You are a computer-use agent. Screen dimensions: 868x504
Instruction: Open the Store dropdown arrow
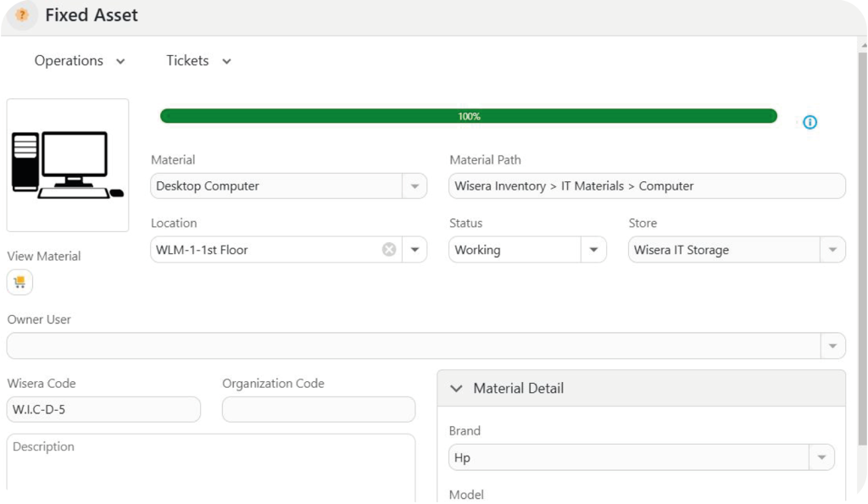(x=832, y=250)
